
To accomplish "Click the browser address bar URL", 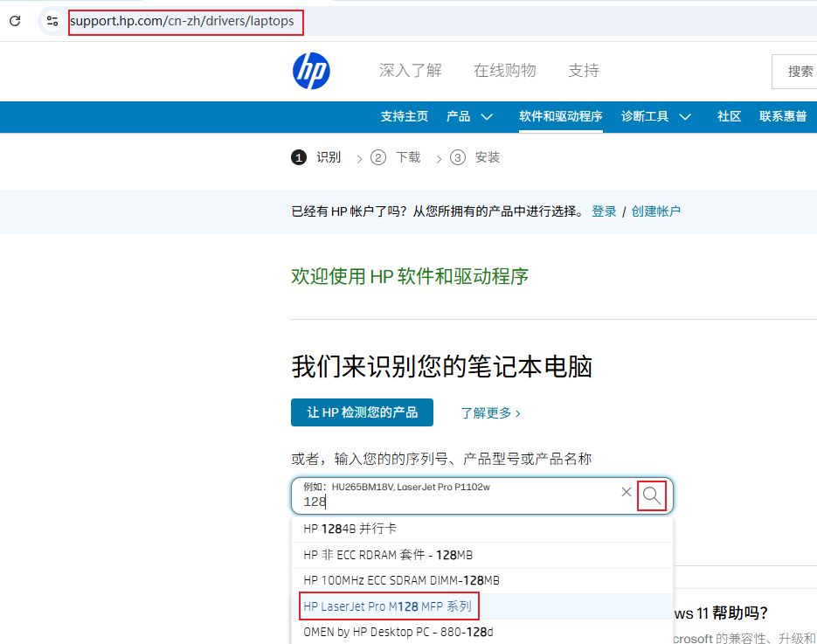I will coord(185,21).
